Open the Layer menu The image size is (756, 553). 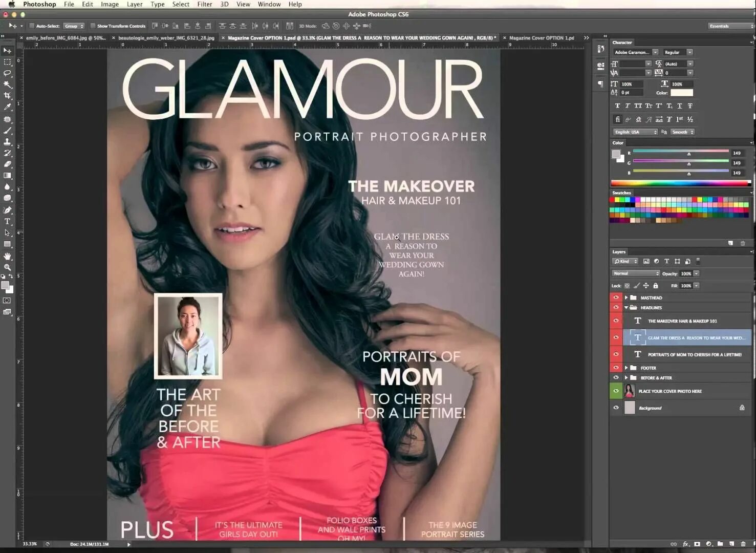tap(135, 4)
